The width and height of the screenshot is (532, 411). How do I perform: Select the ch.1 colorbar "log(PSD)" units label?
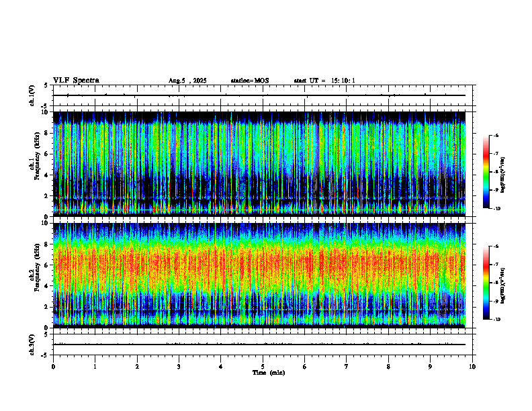503,175
